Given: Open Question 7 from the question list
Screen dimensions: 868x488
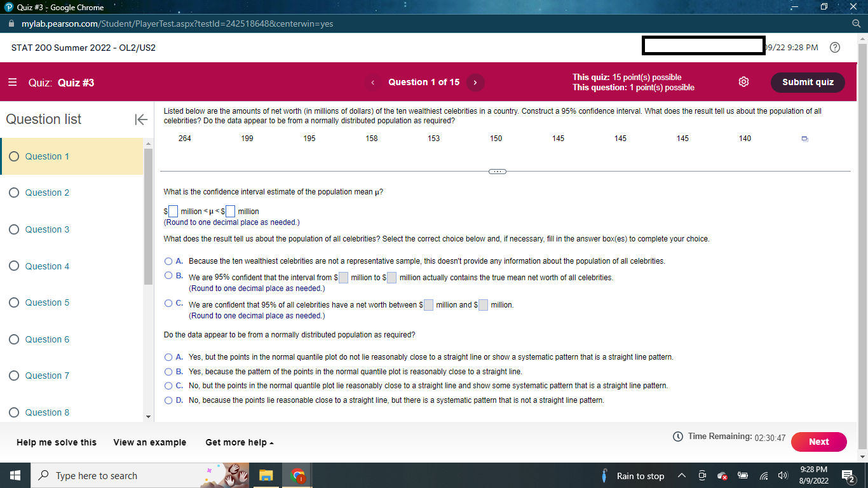Looking at the screenshot, I should (48, 376).
